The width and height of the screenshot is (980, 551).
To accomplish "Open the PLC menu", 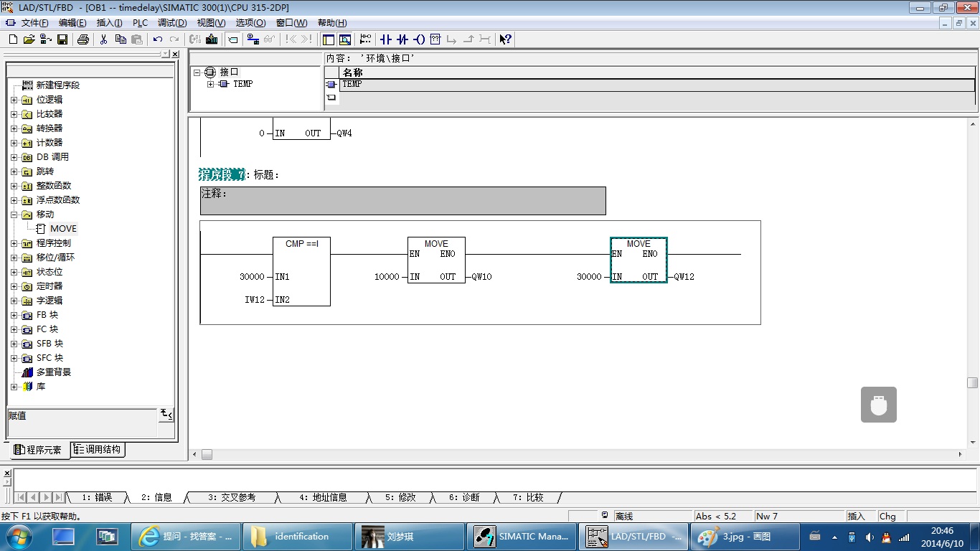I will point(140,23).
